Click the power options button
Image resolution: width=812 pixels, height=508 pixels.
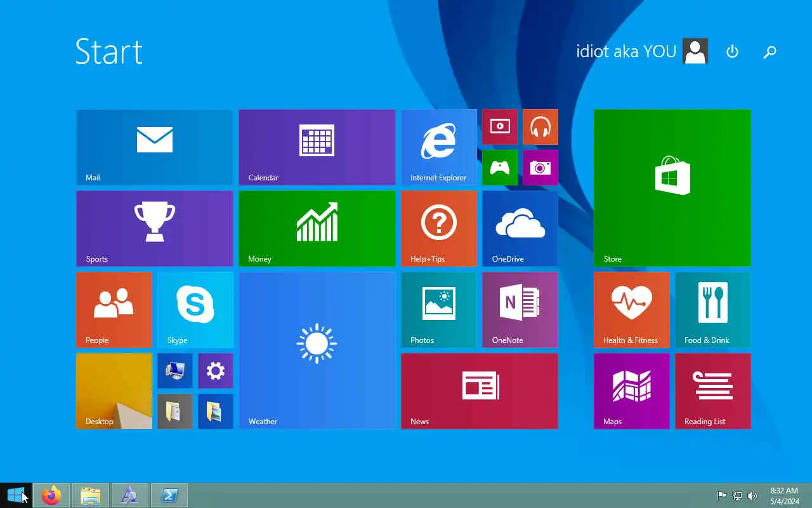pyautogui.click(x=732, y=51)
